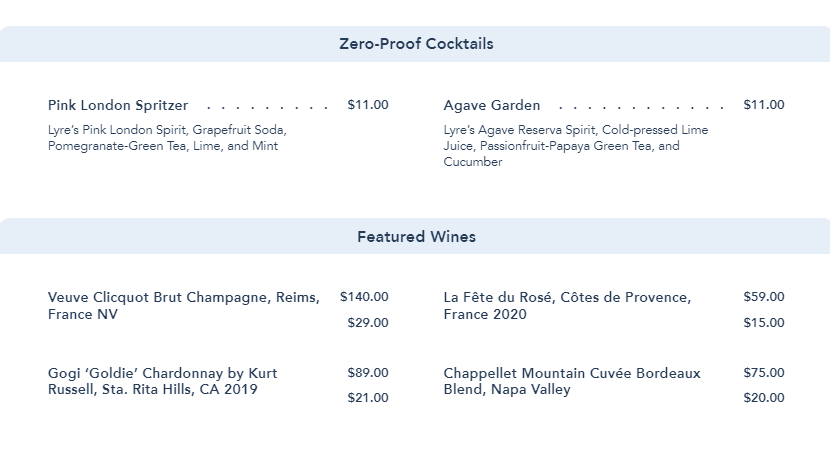Click the Featured Wines section header
830x461 pixels.
416,237
